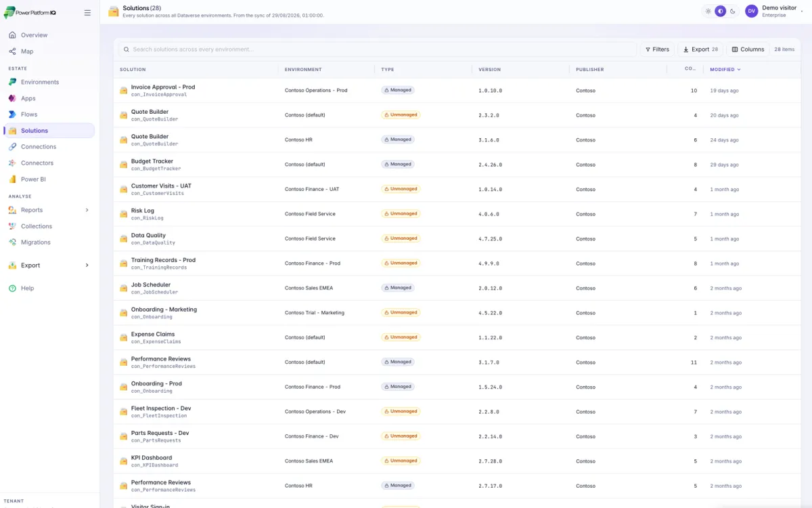Open the Filters panel

coord(657,49)
